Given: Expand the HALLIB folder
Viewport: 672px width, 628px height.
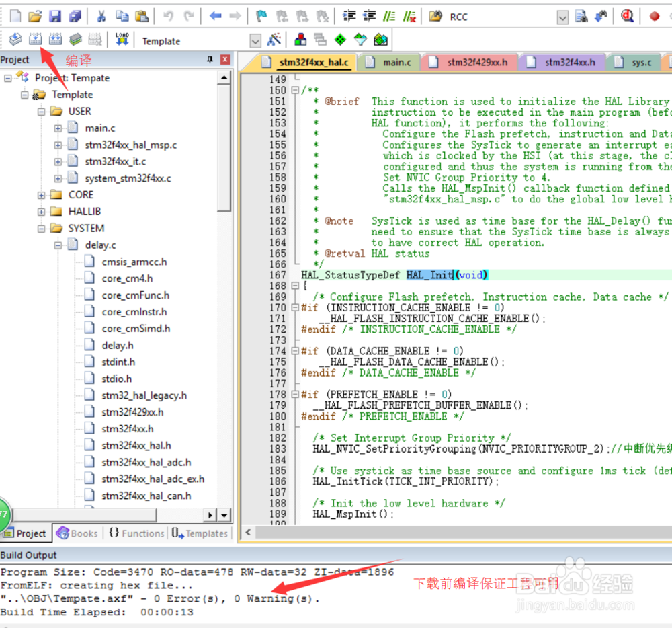Looking at the screenshot, I should pyautogui.click(x=41, y=212).
